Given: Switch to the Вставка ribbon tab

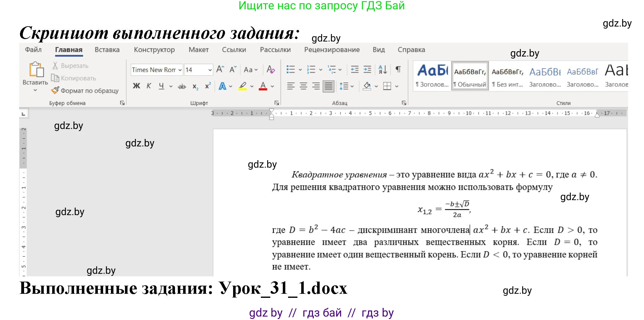Looking at the screenshot, I should [107, 50].
